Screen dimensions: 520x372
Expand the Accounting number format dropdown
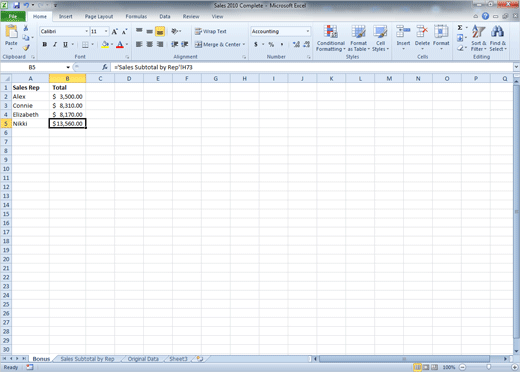pos(307,31)
